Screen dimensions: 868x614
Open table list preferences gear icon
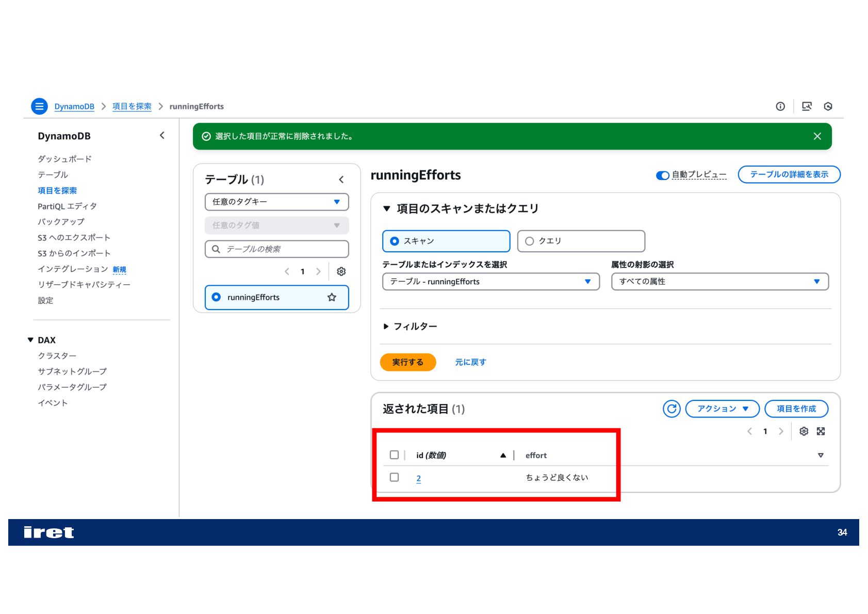(x=341, y=271)
